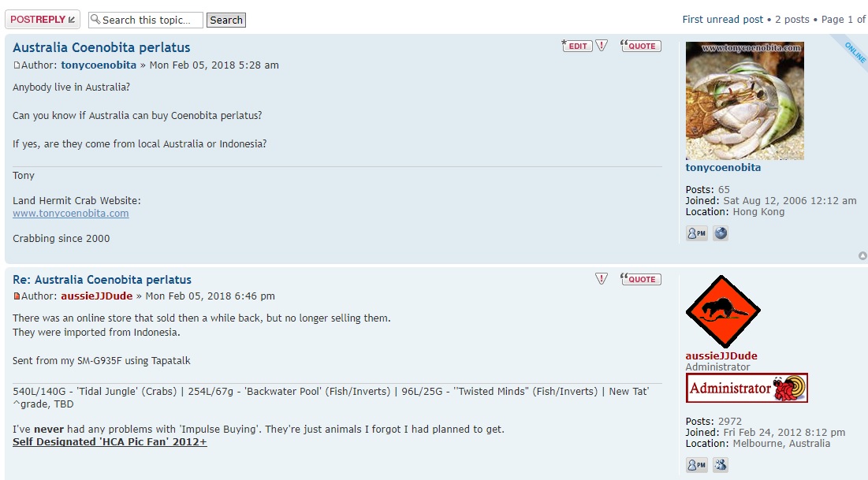Click the contact icon next to aussieJJDude's PM
868x480 pixels.
coord(721,465)
